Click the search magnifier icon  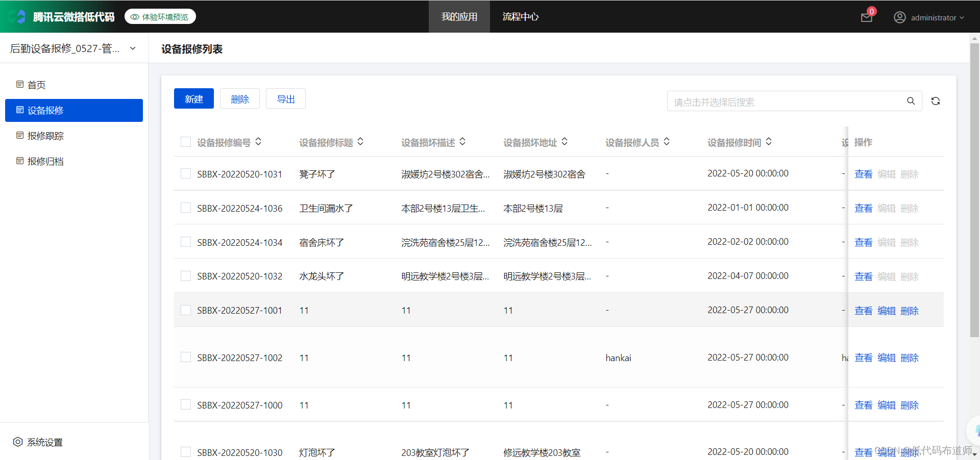[x=911, y=101]
